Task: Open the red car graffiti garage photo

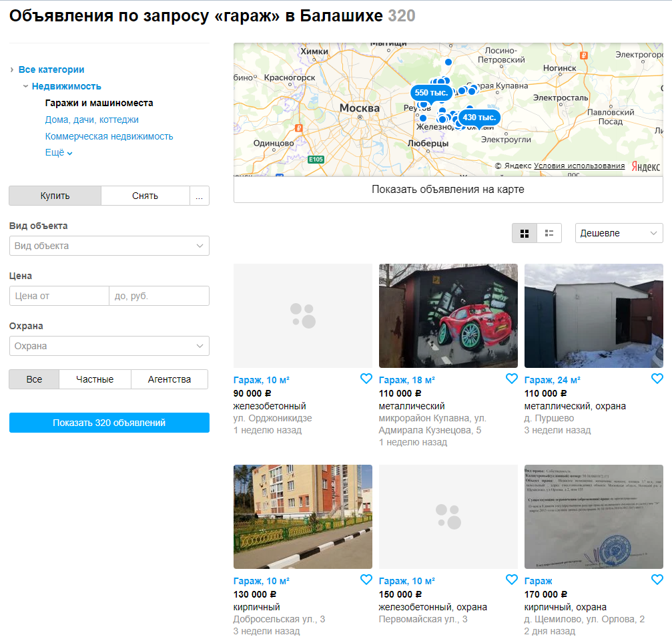Action: click(x=448, y=316)
